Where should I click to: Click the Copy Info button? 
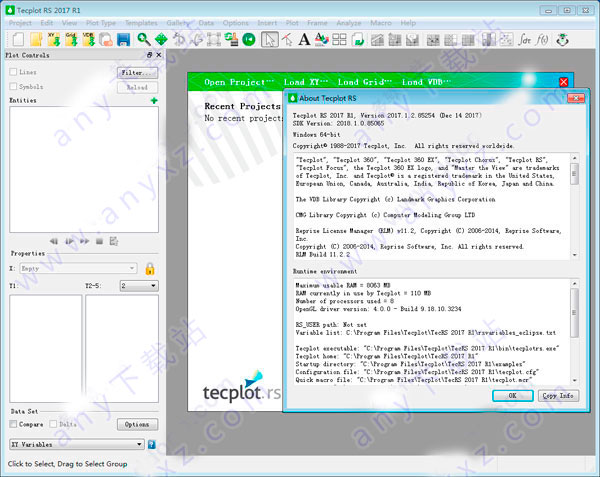[558, 396]
